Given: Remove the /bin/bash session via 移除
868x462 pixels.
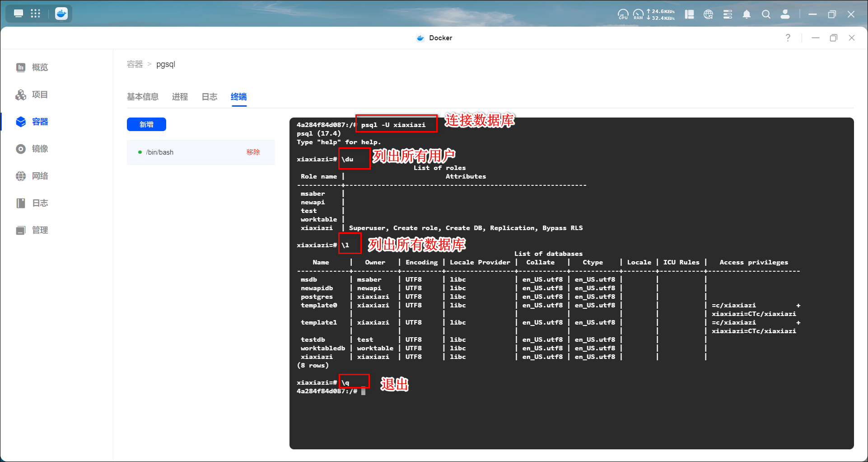Looking at the screenshot, I should (x=253, y=152).
